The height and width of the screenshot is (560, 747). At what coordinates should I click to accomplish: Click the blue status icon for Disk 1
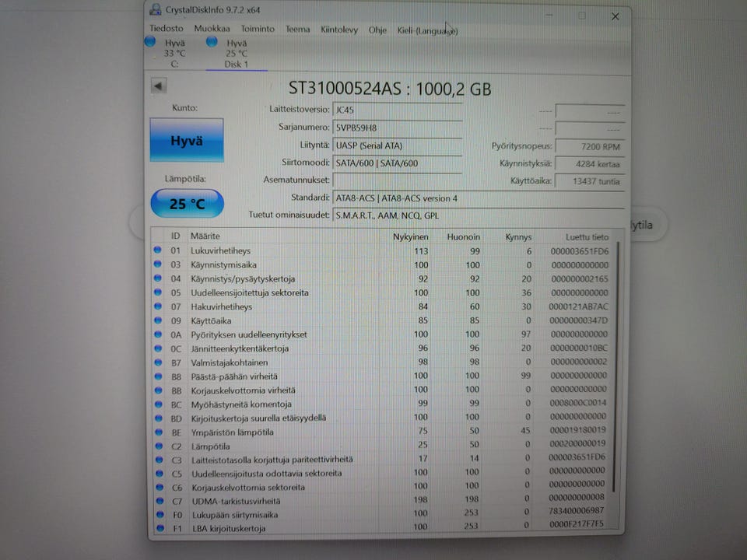pos(212,42)
